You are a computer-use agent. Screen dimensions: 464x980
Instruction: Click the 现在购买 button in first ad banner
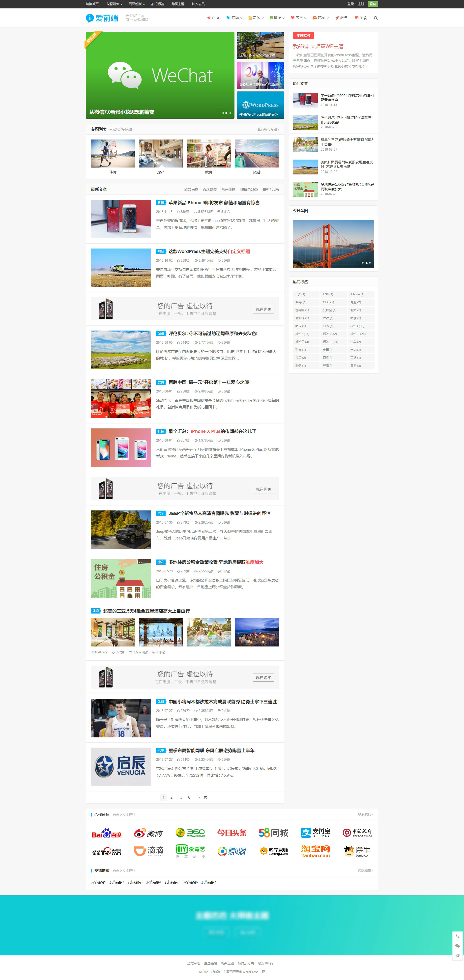[263, 309]
